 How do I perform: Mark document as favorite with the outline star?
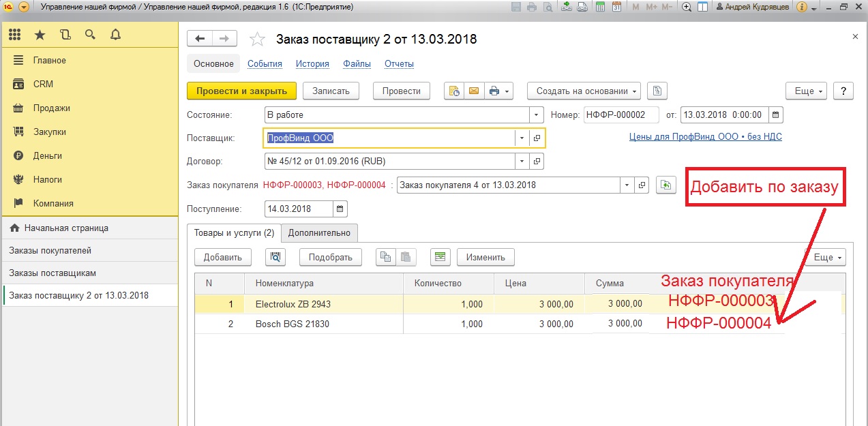257,40
